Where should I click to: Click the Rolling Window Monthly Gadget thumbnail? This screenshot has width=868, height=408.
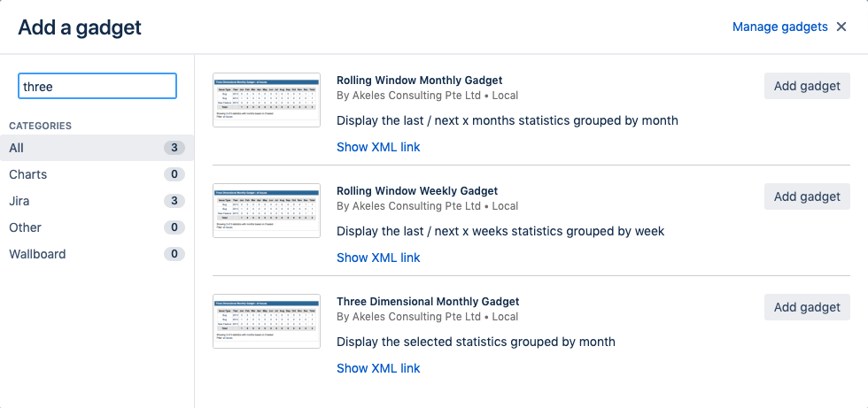[x=267, y=100]
